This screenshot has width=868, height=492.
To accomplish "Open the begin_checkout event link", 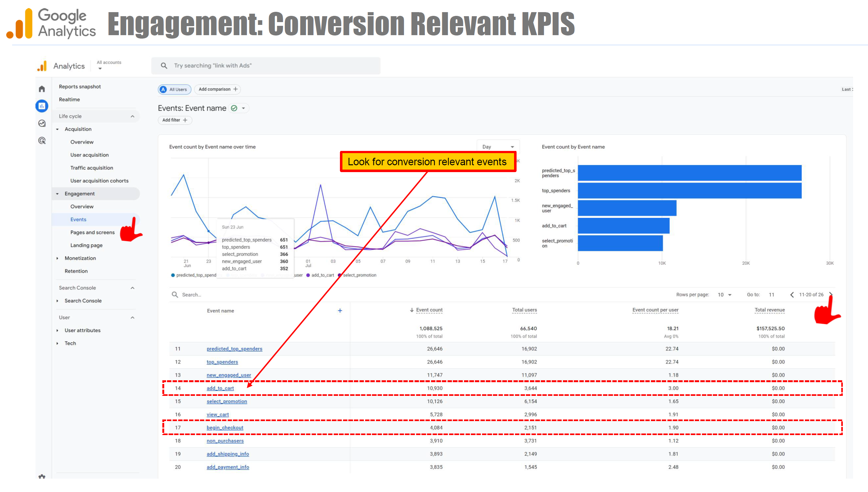I will (x=225, y=428).
